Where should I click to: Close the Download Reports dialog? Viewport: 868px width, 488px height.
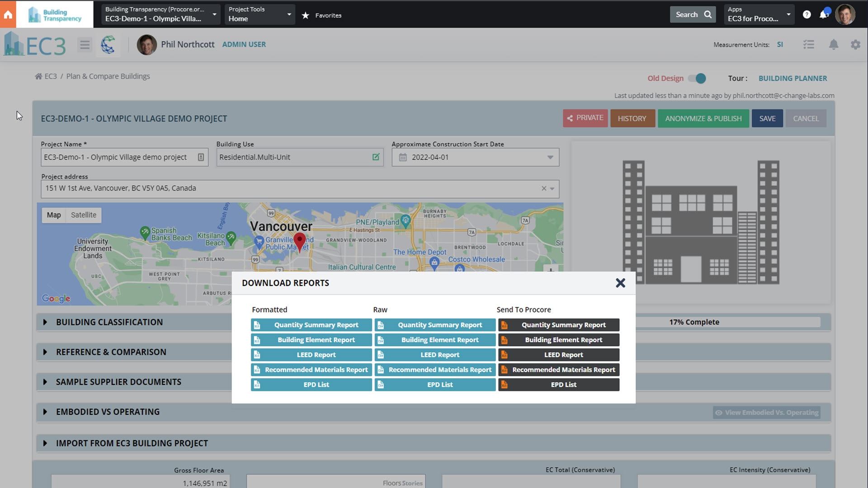620,283
